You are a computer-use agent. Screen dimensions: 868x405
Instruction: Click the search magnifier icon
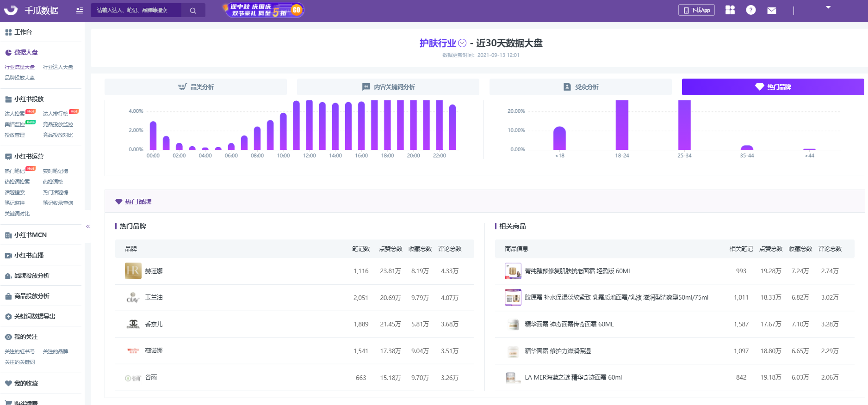point(193,11)
